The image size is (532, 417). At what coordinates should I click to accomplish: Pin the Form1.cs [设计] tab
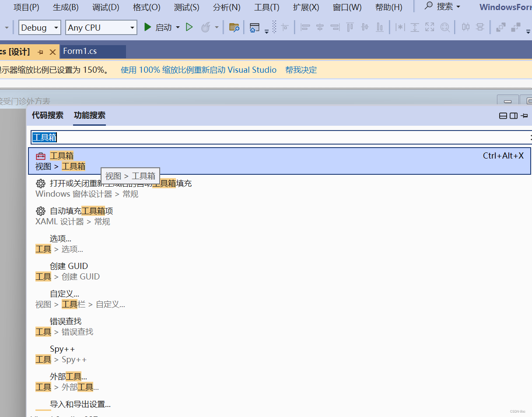[x=41, y=52]
